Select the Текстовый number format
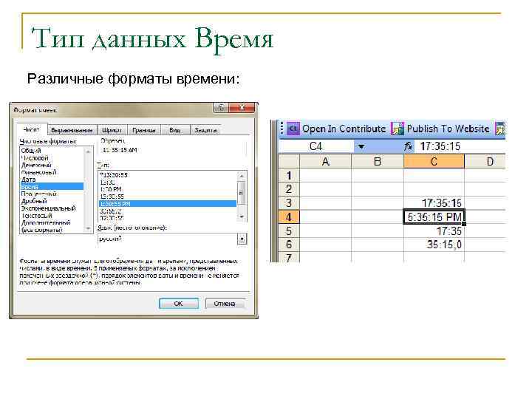The image size is (532, 399). pyautogui.click(x=52, y=216)
